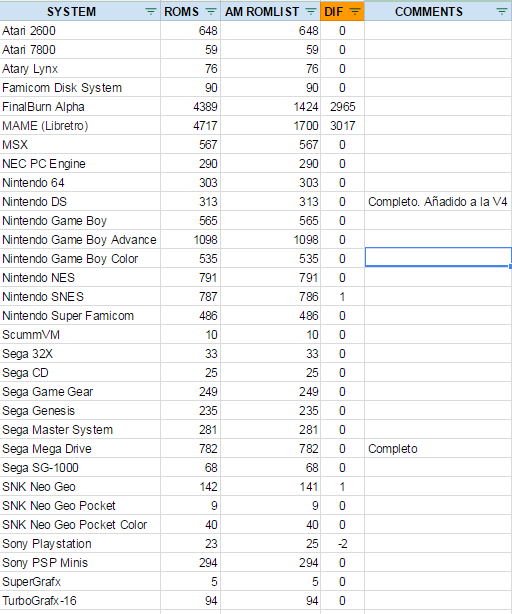
Task: Select the Completo comment for Sega Mega Drive
Action: 393,449
